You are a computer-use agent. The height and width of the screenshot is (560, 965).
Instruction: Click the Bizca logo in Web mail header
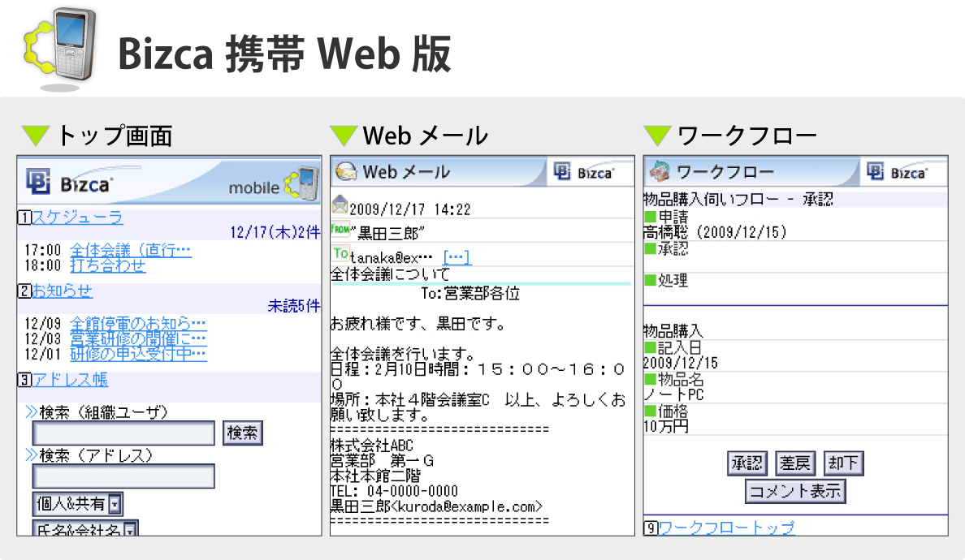pyautogui.click(x=583, y=172)
